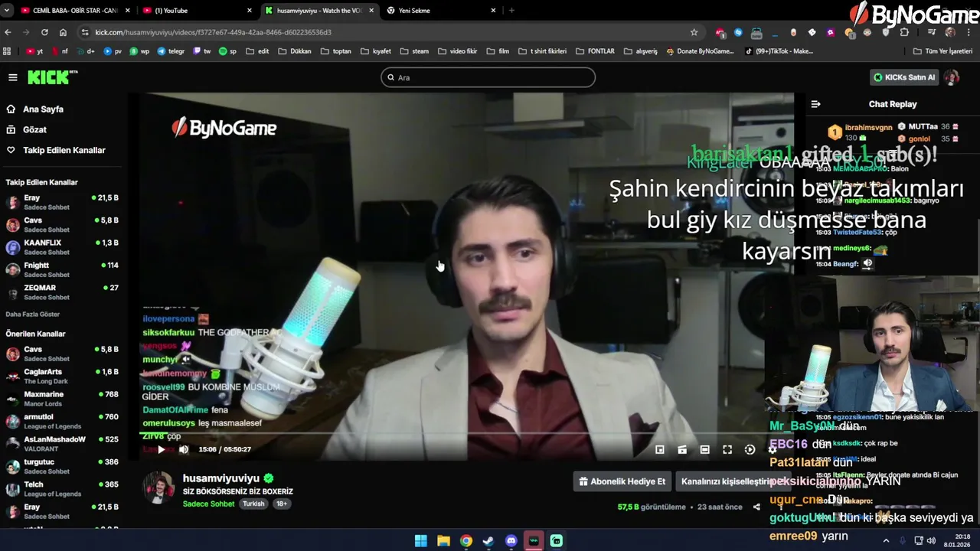Image resolution: width=980 pixels, height=551 pixels.
Task: Open the browser Extensions puzzle icon
Action: tap(905, 32)
